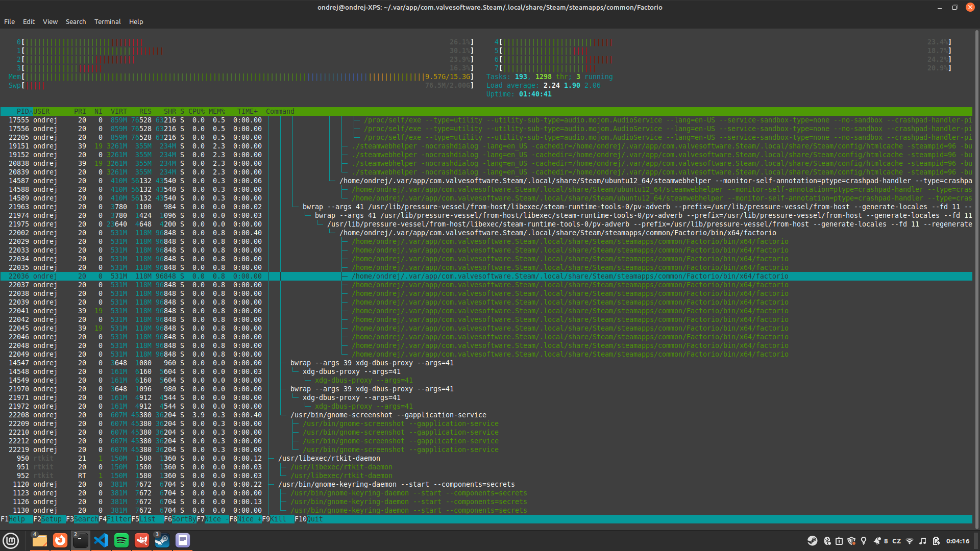
Task: Select the bwrap pv-adverb process PID 21963
Action: 486,207
